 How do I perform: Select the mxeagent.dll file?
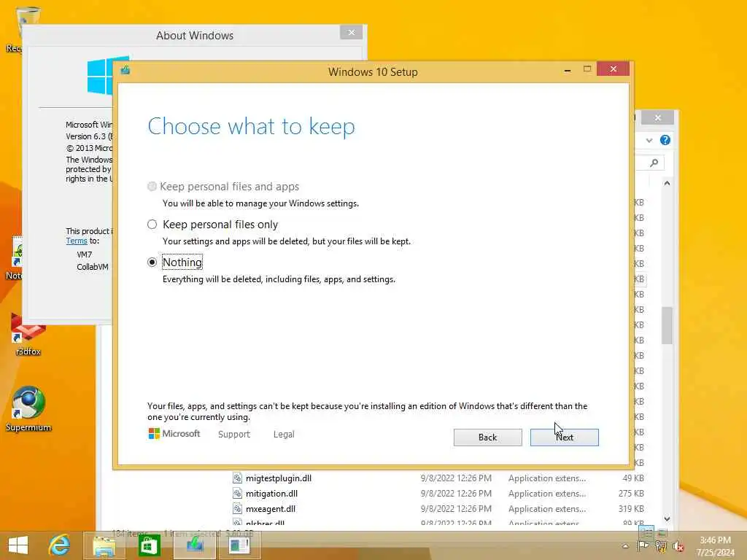coord(271,508)
